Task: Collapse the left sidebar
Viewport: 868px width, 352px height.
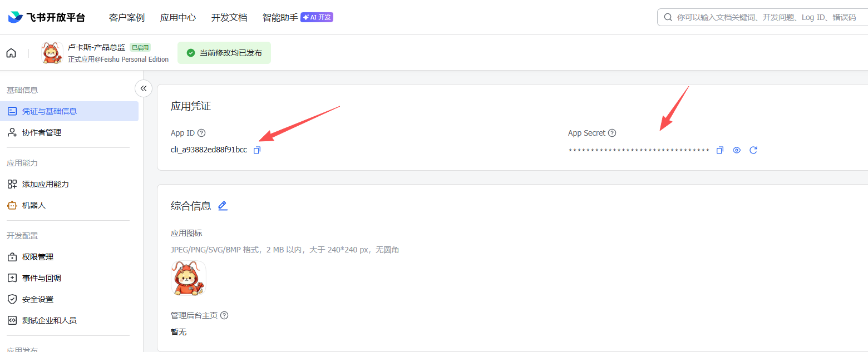Action: pyautogui.click(x=144, y=88)
